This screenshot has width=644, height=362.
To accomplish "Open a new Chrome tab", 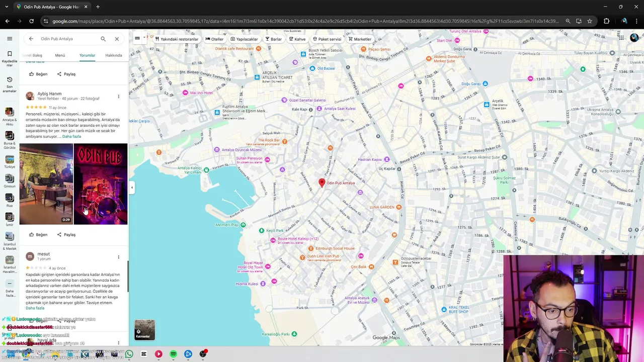I will pos(98,7).
